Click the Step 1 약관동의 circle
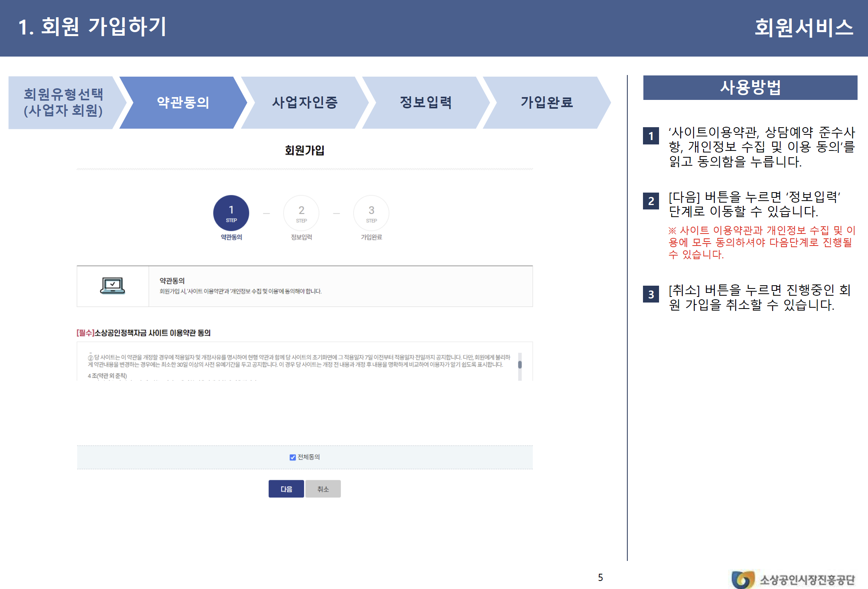This screenshot has width=868, height=589. tap(231, 213)
